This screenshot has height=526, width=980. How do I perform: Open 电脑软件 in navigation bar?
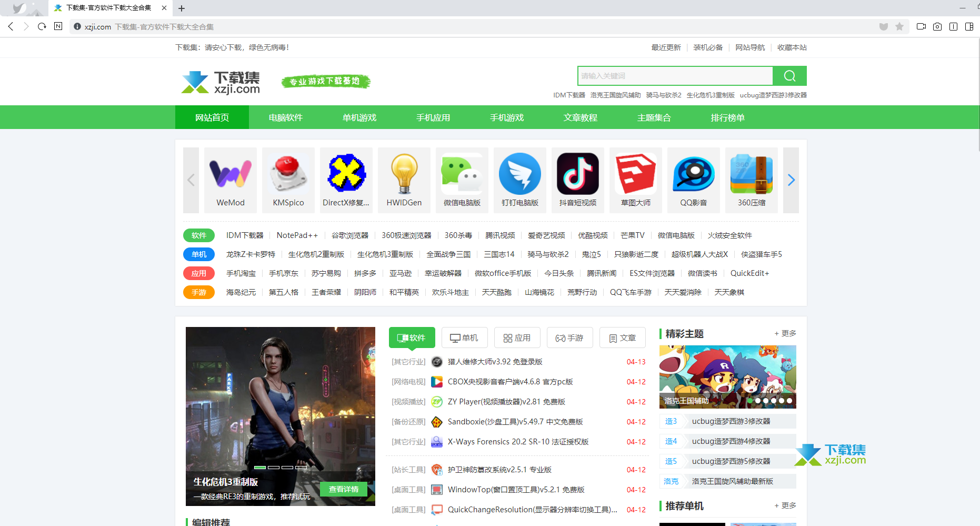[286, 117]
